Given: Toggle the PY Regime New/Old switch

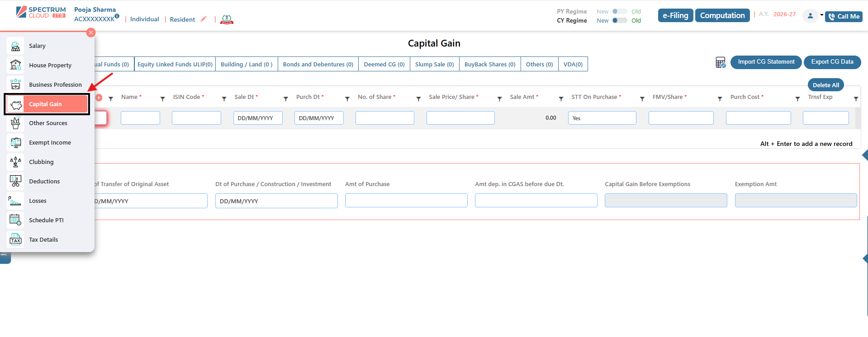Looking at the screenshot, I should coord(619,11).
